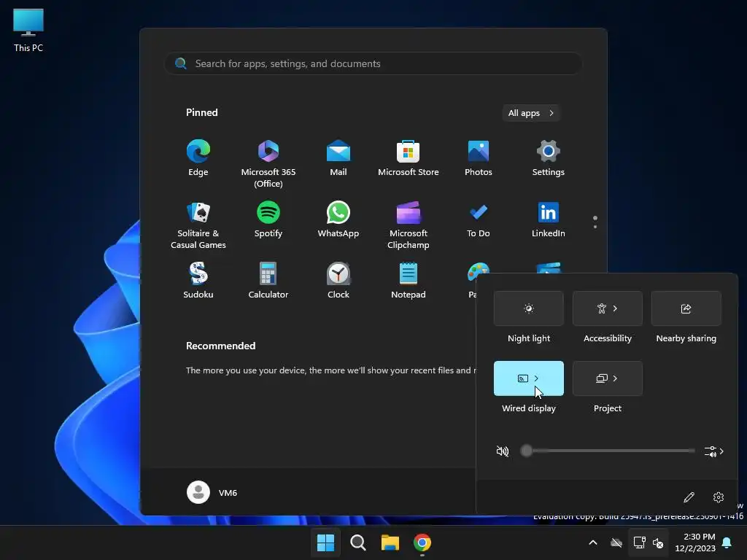Open File Explorer from the taskbar
Viewport: 747px width, 560px height.
(390, 542)
